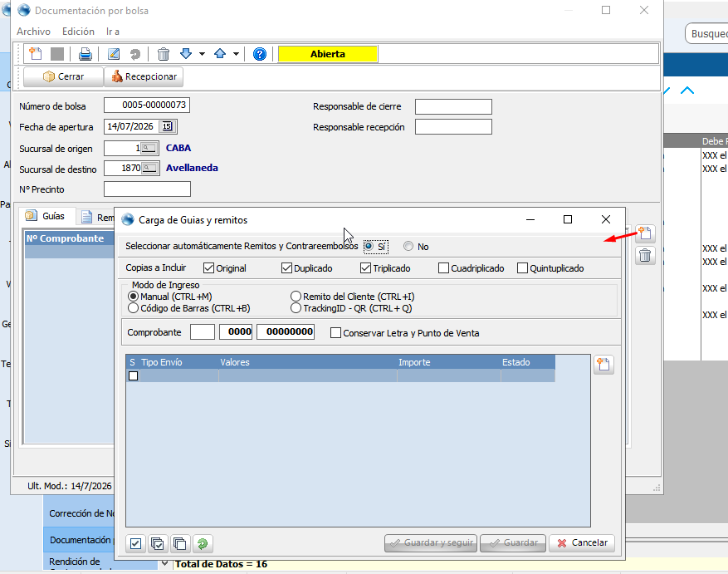This screenshot has height=574, width=728.
Task: Select Sí for automatic Remitos selection
Action: click(369, 247)
